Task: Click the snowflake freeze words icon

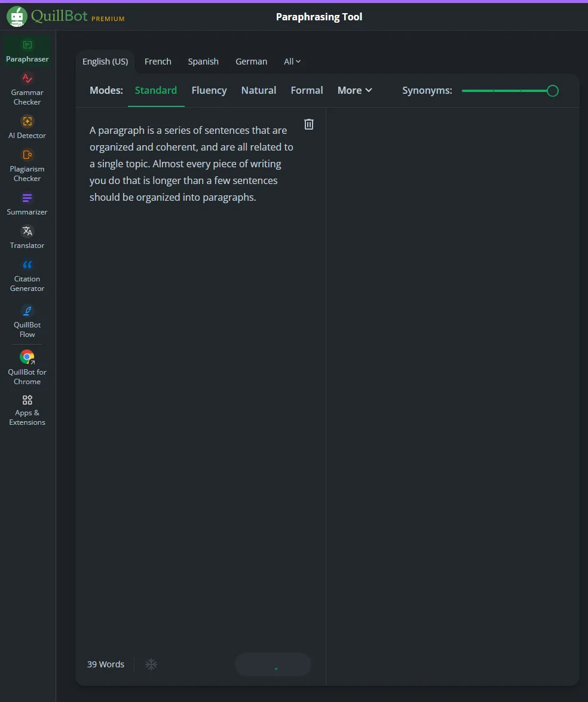Action: [151, 664]
